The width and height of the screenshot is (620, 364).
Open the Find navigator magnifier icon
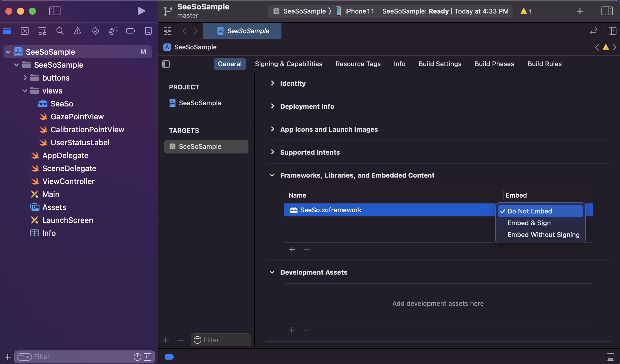(x=60, y=31)
